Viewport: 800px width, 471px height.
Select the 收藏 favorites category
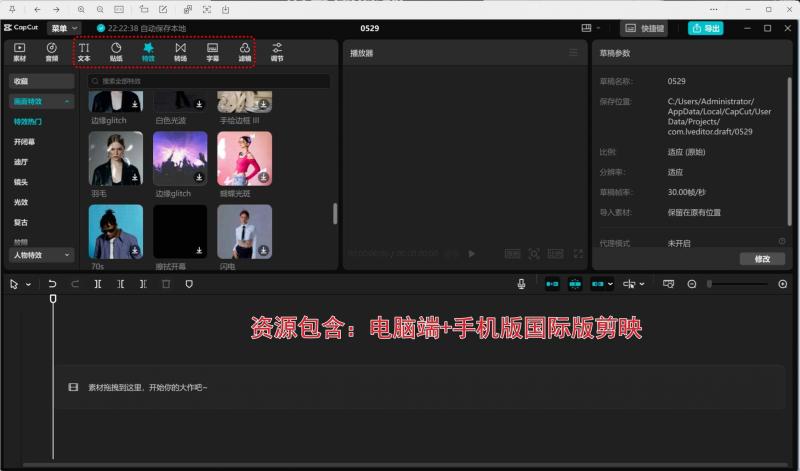coord(42,81)
